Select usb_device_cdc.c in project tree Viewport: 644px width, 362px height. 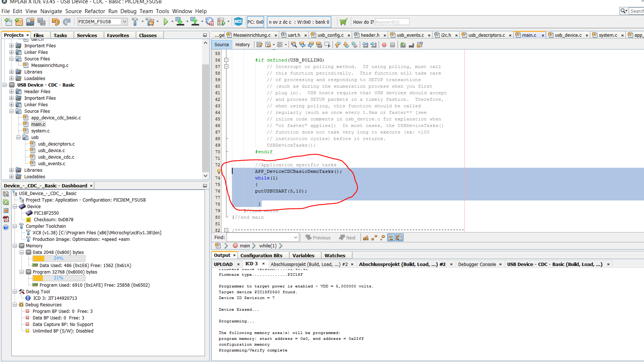[56, 157]
